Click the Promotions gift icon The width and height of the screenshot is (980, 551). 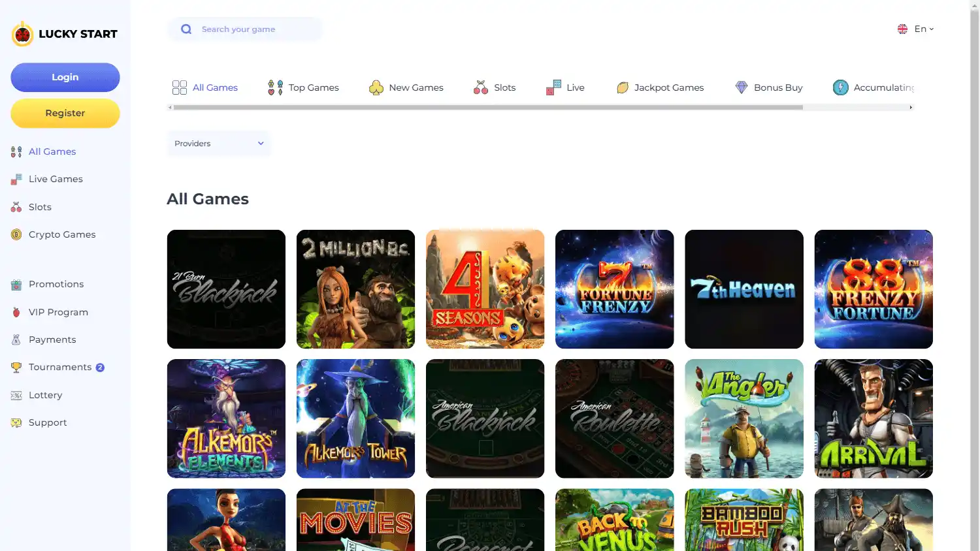pyautogui.click(x=16, y=285)
